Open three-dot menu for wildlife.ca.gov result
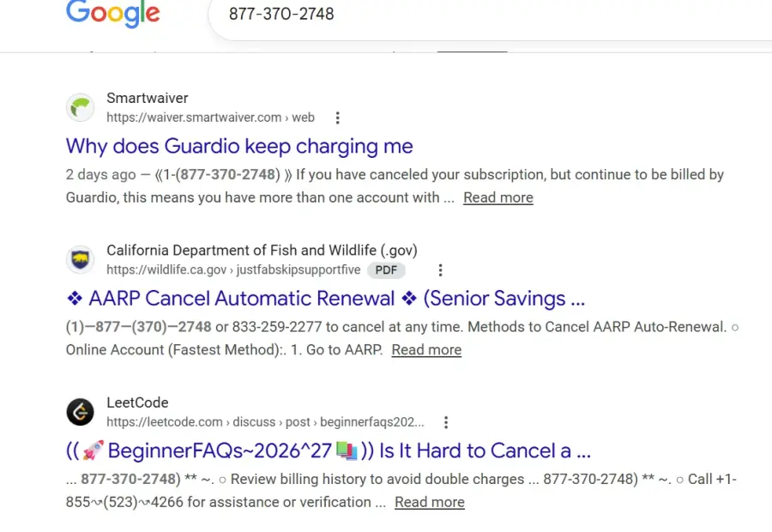 (x=440, y=270)
